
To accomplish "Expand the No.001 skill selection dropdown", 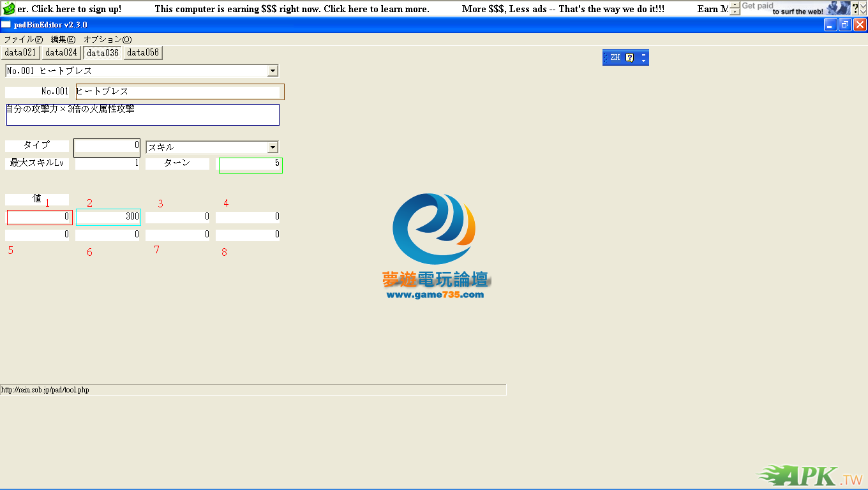I will [273, 71].
